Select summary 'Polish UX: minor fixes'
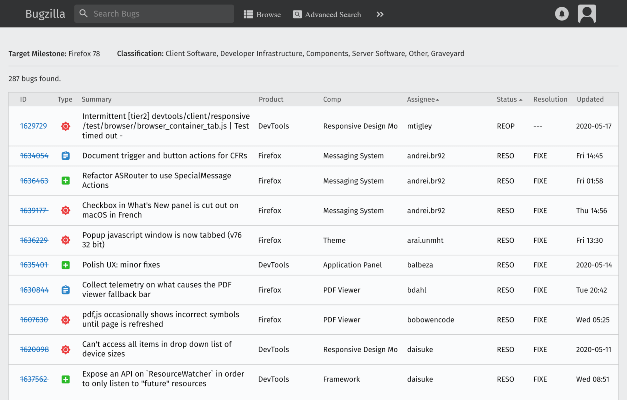This screenshot has width=627, height=400. [x=121, y=265]
